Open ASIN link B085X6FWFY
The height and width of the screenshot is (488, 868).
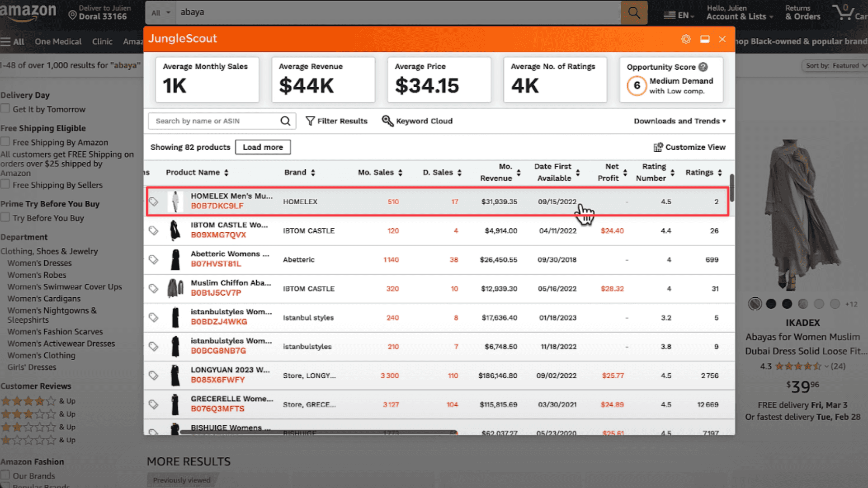click(x=217, y=380)
